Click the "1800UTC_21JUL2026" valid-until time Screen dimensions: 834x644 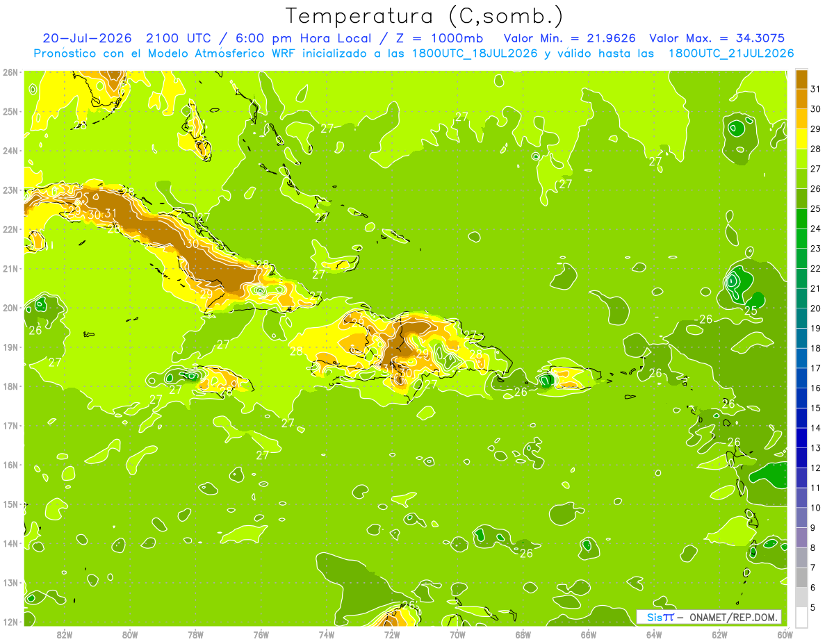(x=731, y=53)
